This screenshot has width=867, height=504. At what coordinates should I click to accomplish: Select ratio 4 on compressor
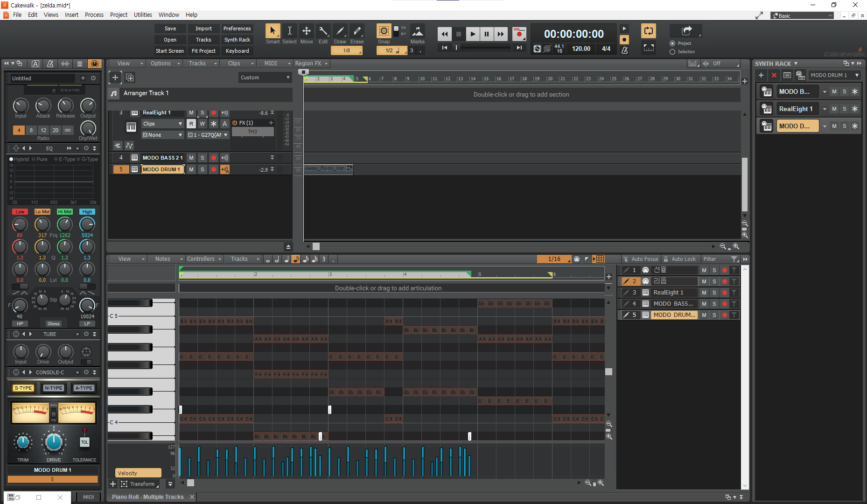coord(19,130)
